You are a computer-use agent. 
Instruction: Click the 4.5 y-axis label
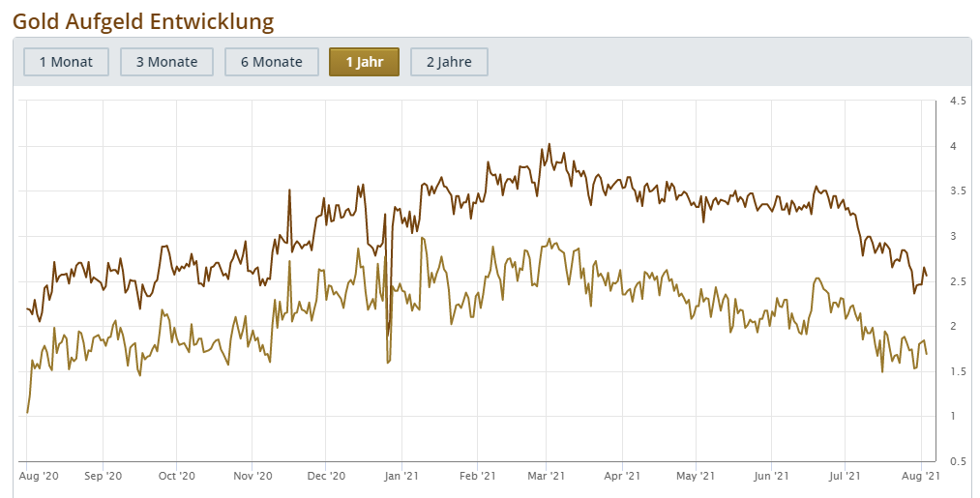(959, 102)
